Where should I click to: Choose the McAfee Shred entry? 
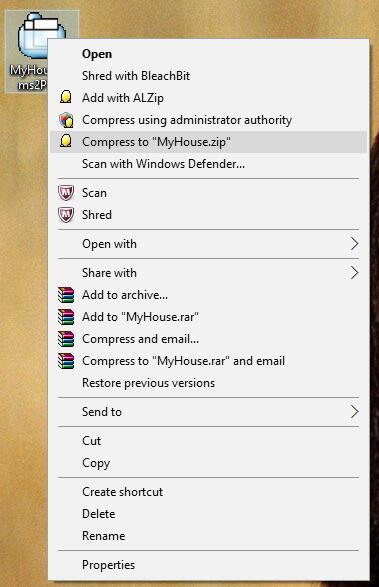point(208,215)
